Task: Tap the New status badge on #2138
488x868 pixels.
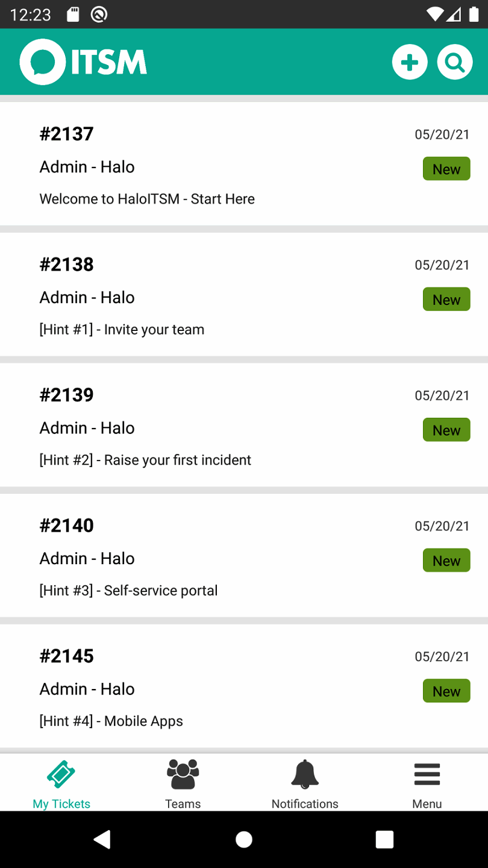Action: point(446,300)
